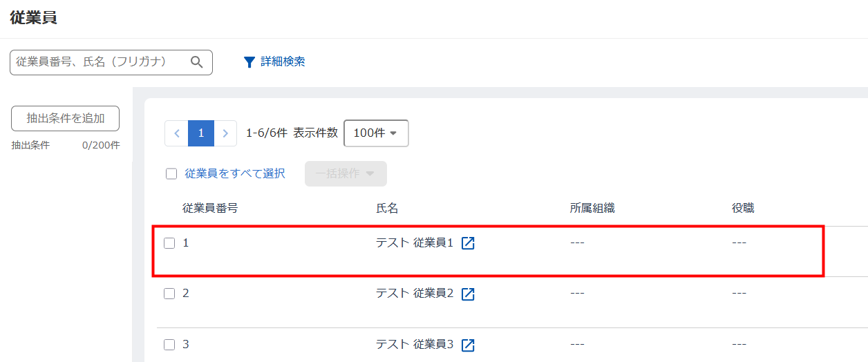Go to next page with right chevron

tap(225, 133)
